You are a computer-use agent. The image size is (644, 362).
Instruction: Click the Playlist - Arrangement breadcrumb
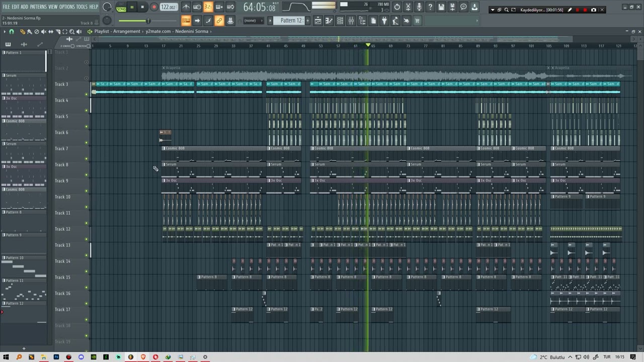tap(117, 31)
